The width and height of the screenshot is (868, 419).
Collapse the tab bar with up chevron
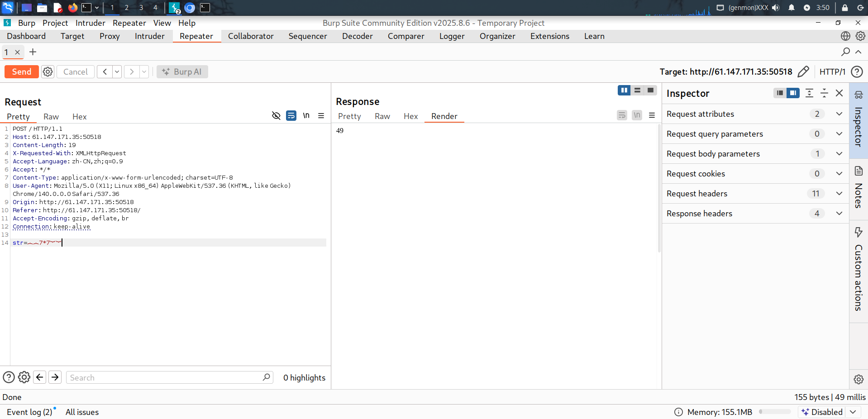[x=858, y=52]
